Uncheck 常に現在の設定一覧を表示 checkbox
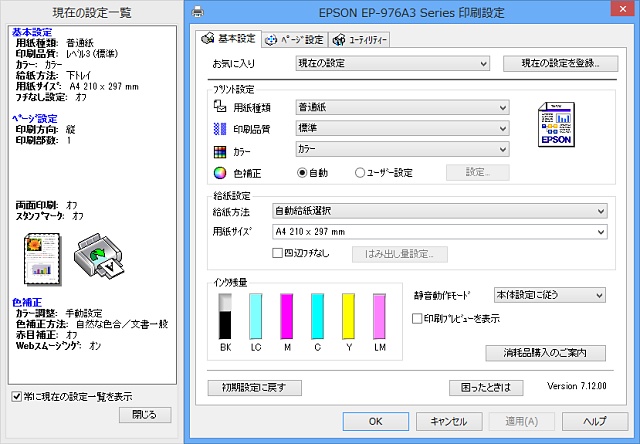The width and height of the screenshot is (640, 444). click(x=16, y=396)
